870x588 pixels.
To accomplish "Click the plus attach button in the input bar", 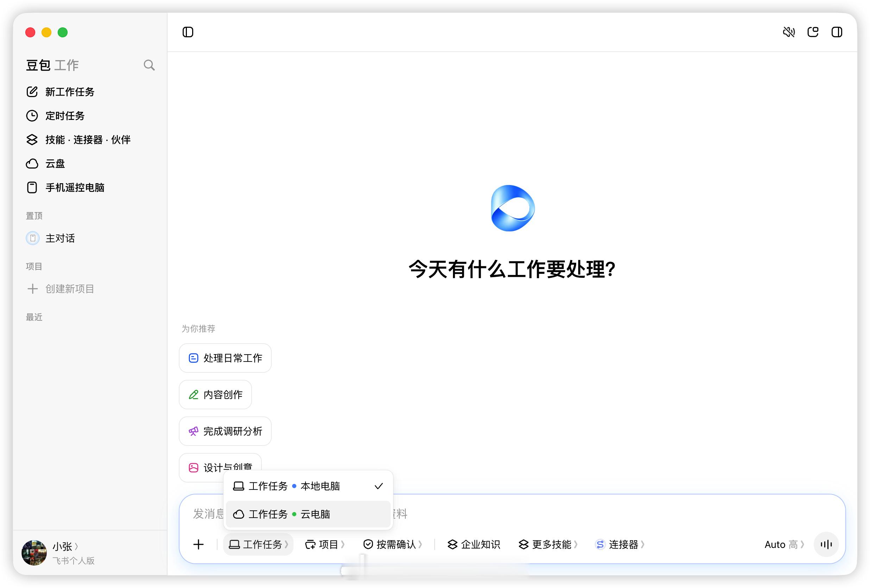I will coord(198,544).
